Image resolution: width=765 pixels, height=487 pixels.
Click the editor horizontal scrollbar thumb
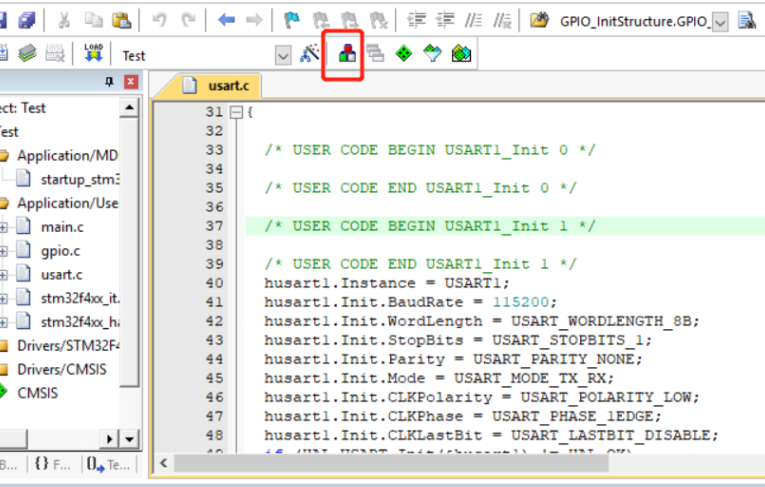click(x=391, y=463)
